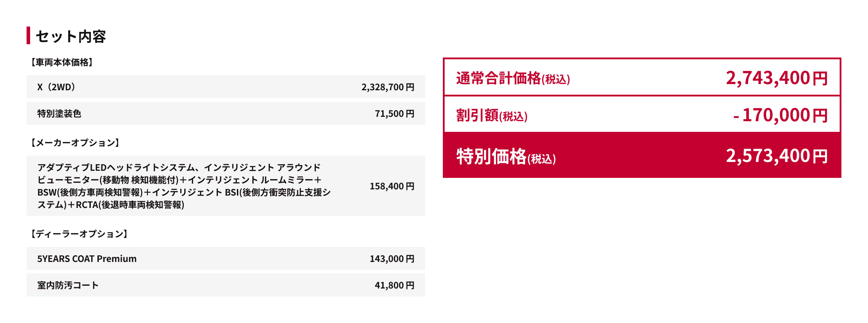Click the 158,400円 maker option price
Image resolution: width=868 pixels, height=323 pixels.
point(392,186)
